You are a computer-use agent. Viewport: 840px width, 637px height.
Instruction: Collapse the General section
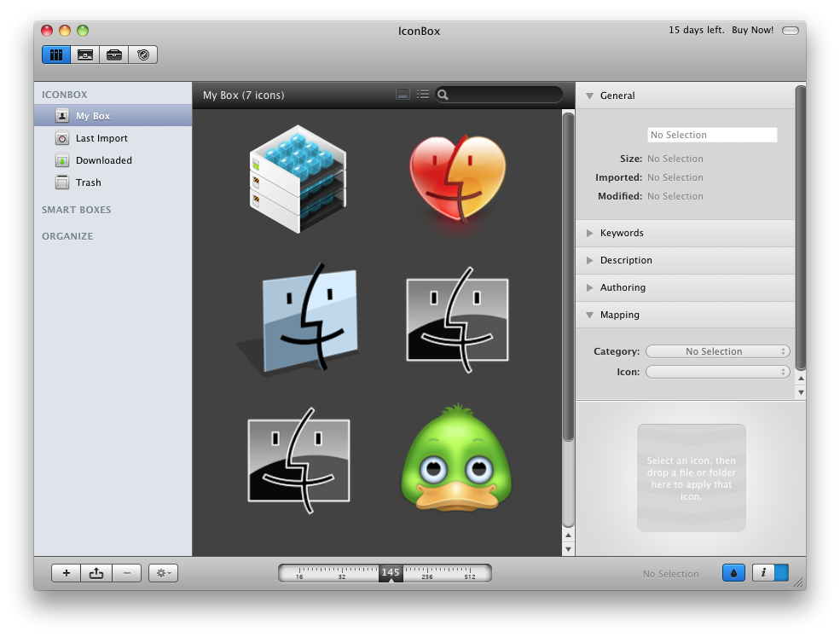pos(590,96)
